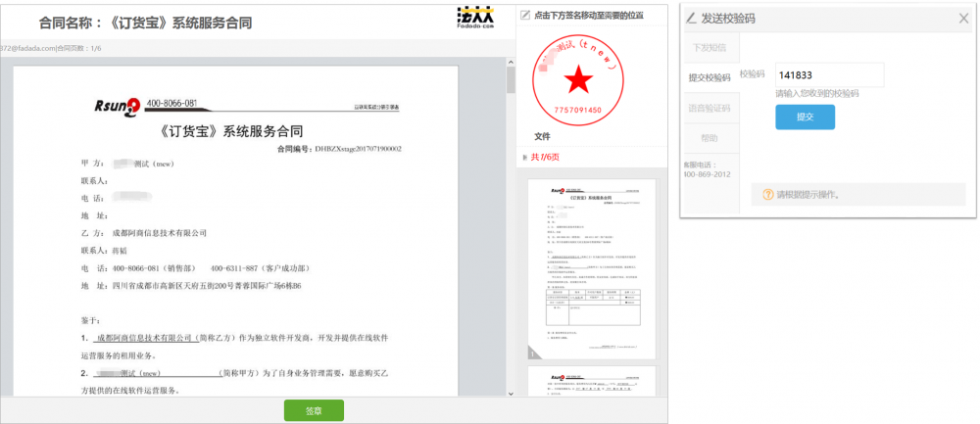Screen dimensions: 980x424
Task: Click the 请输入您收到的校验码 hint
Action: tap(817, 94)
